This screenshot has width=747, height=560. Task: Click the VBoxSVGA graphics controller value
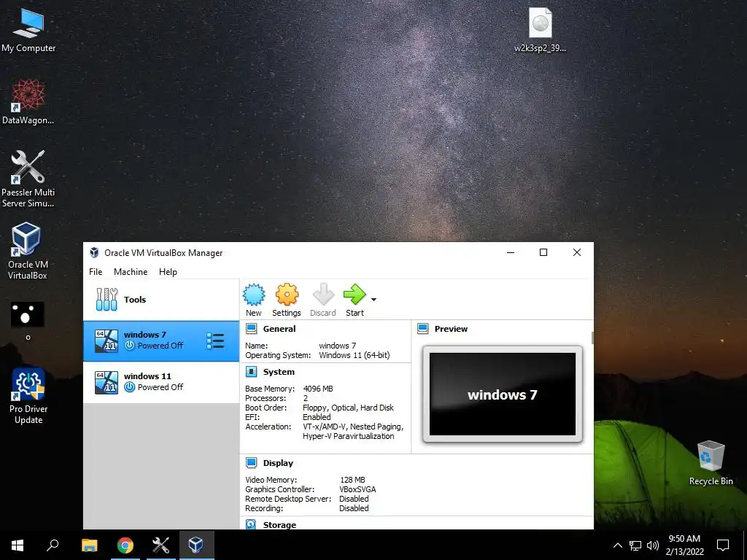(357, 489)
